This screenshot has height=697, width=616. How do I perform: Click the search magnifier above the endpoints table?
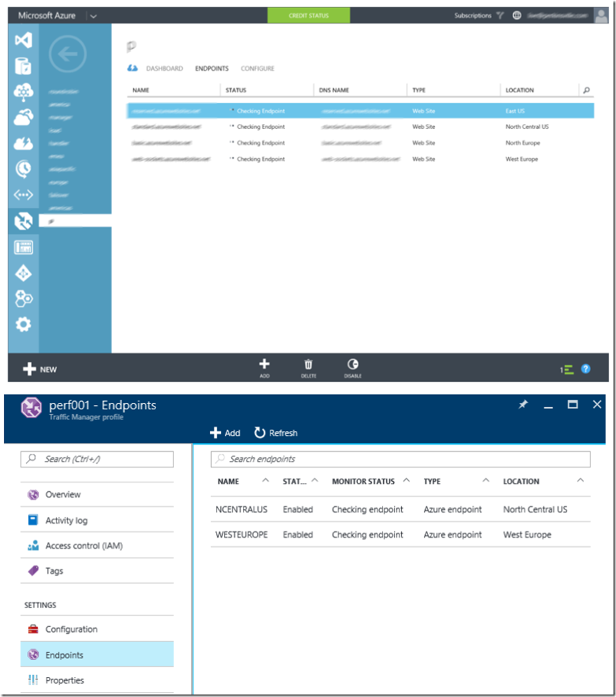(586, 90)
